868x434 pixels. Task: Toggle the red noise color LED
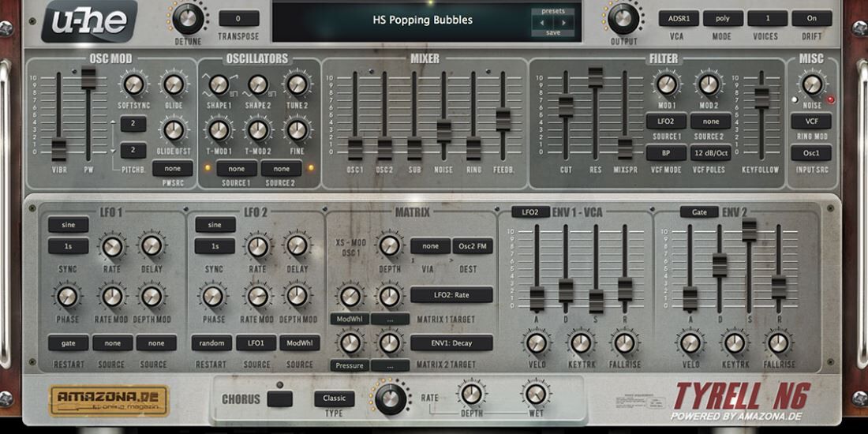(831, 100)
